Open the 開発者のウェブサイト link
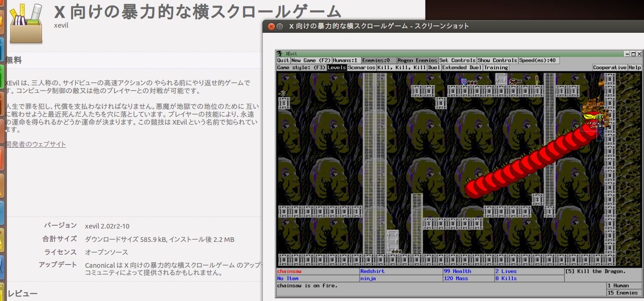The height and width of the screenshot is (301, 644). pyautogui.click(x=36, y=144)
